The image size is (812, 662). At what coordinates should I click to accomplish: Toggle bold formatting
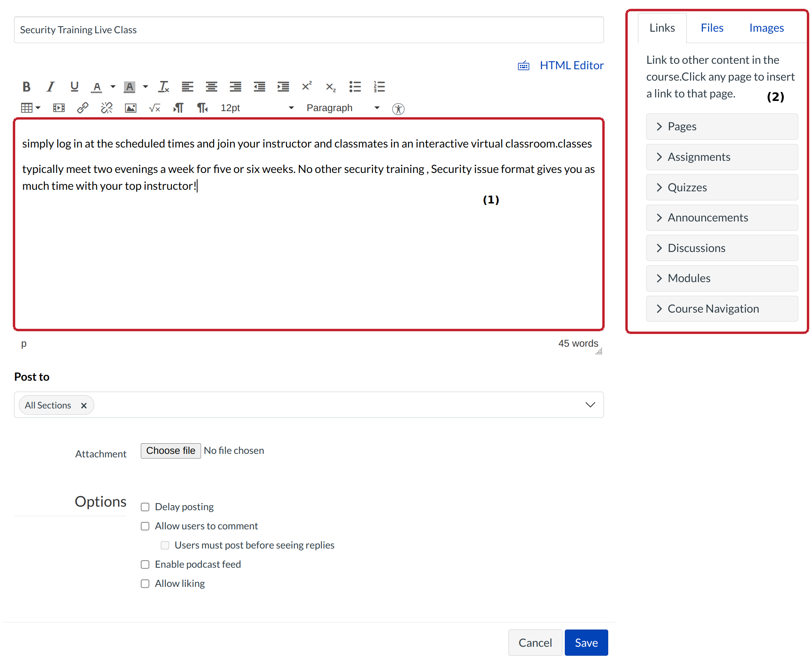pyautogui.click(x=26, y=86)
